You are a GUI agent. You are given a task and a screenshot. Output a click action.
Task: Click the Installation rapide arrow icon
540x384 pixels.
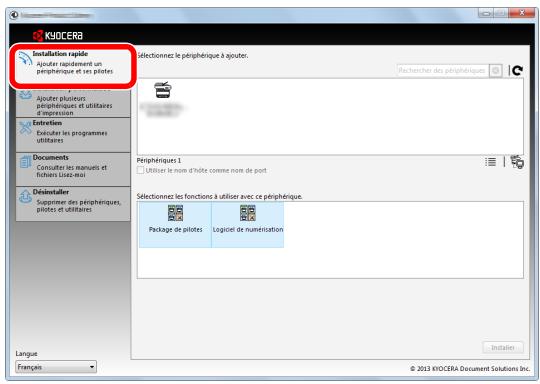25,59
